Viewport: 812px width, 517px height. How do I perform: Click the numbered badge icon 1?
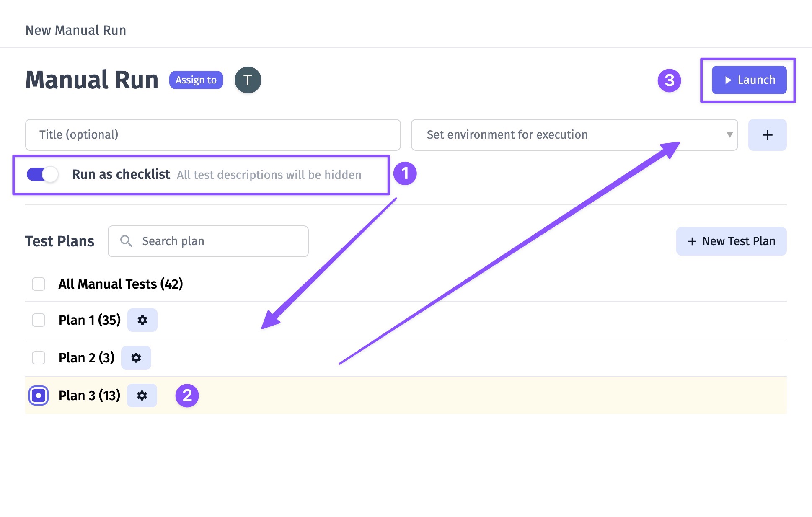[406, 174]
